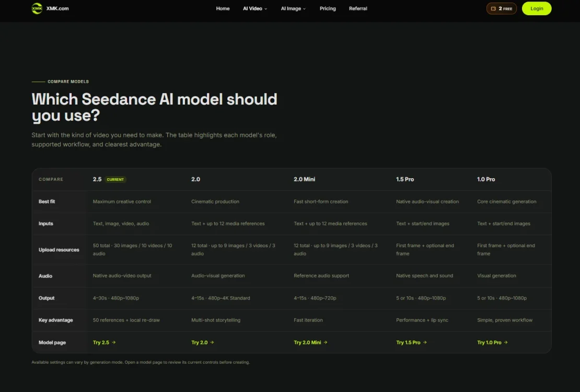
Task: Click the 'Native audio-video output' cell
Action: point(122,276)
